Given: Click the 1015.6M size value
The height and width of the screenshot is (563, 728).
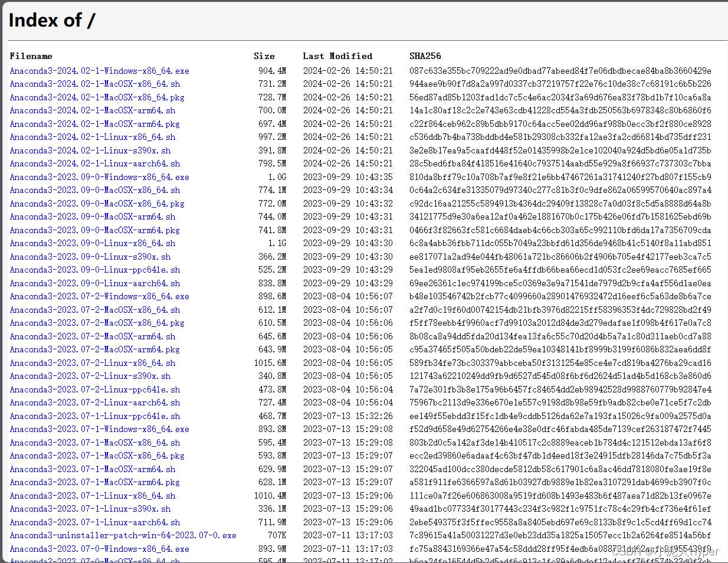Looking at the screenshot, I should click(270, 363).
